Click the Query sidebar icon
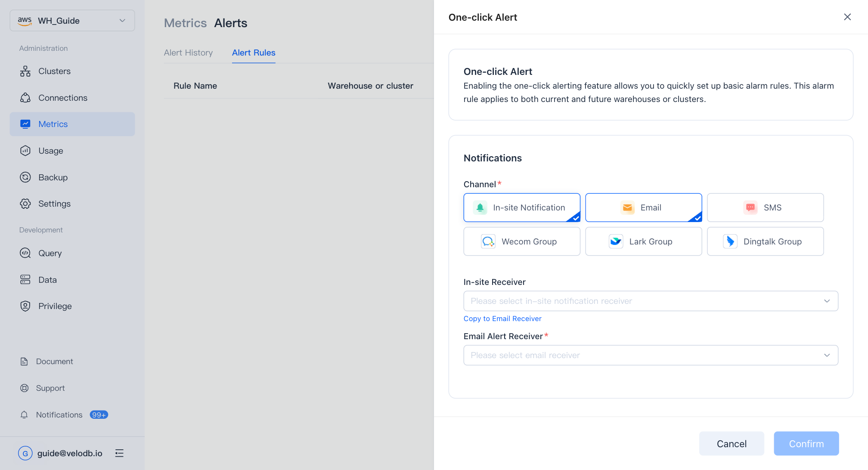The image size is (868, 470). pyautogui.click(x=25, y=253)
